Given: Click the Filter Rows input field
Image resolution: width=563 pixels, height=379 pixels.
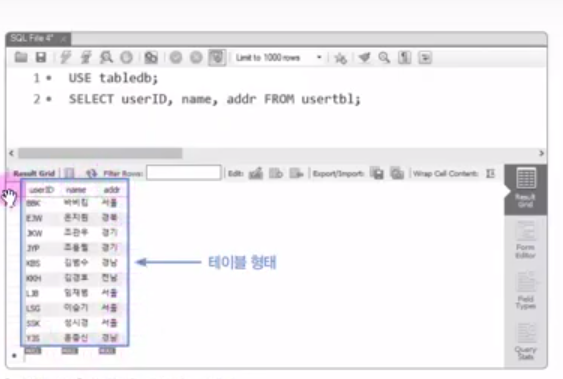Looking at the screenshot, I should click(x=183, y=173).
